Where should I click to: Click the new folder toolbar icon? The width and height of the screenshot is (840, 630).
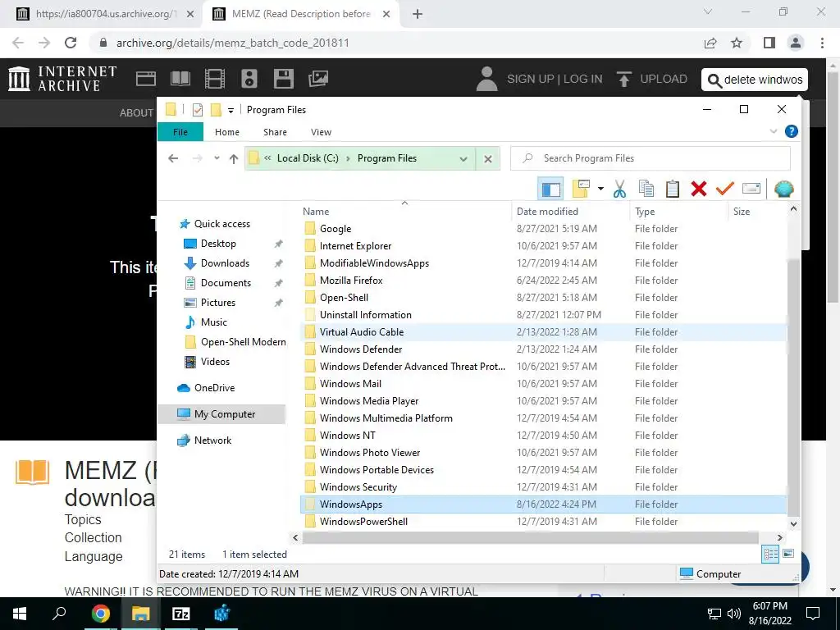582,189
